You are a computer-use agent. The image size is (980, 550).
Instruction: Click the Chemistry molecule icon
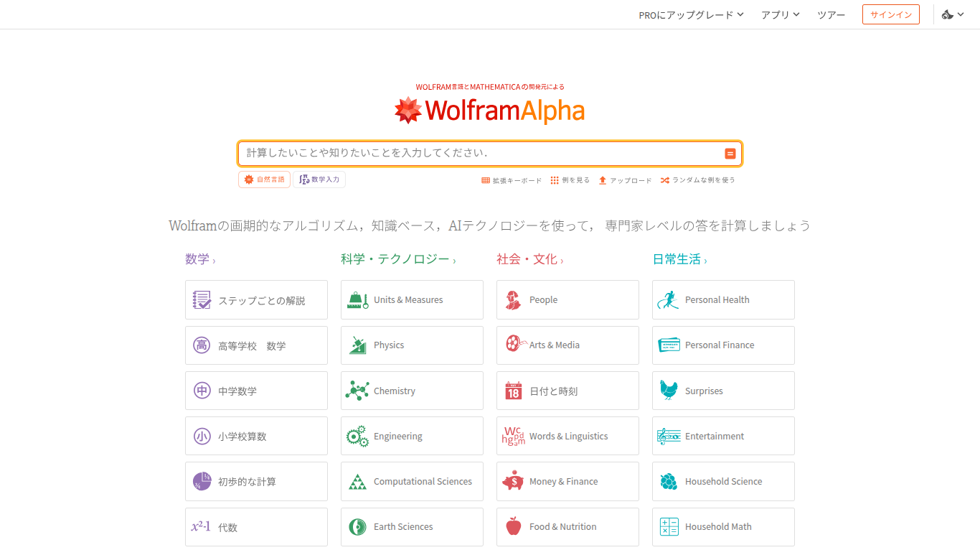357,391
